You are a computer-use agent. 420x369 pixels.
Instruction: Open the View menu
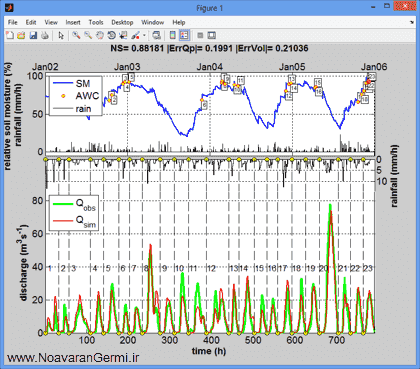(51, 22)
